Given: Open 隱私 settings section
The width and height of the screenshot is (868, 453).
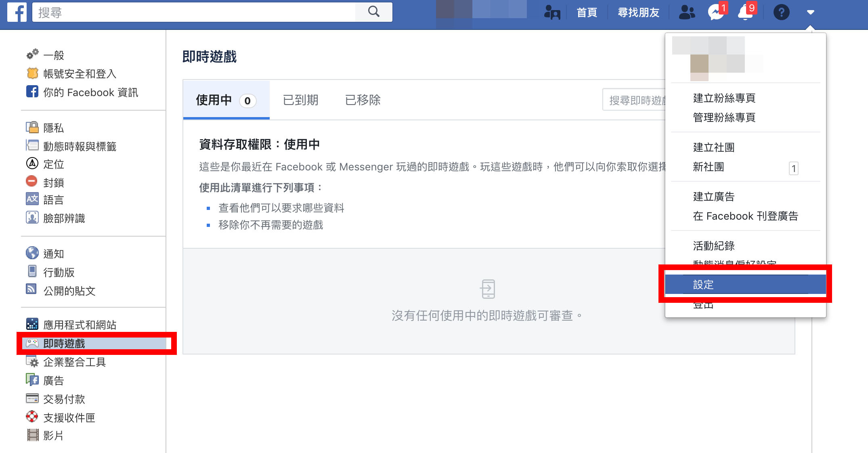Looking at the screenshot, I should click(x=53, y=128).
